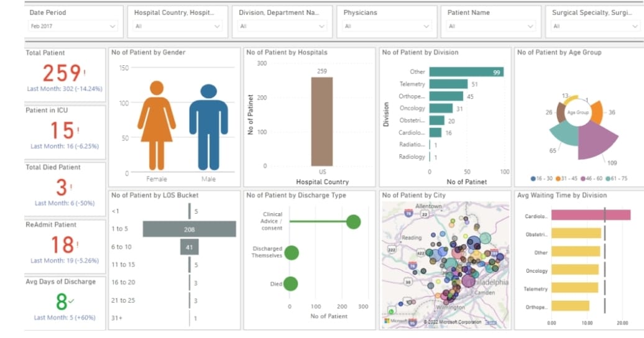This screenshot has width=644, height=338.
Task: Click 'Last Month: 302 (-14.24%)' text
Action: [65, 89]
